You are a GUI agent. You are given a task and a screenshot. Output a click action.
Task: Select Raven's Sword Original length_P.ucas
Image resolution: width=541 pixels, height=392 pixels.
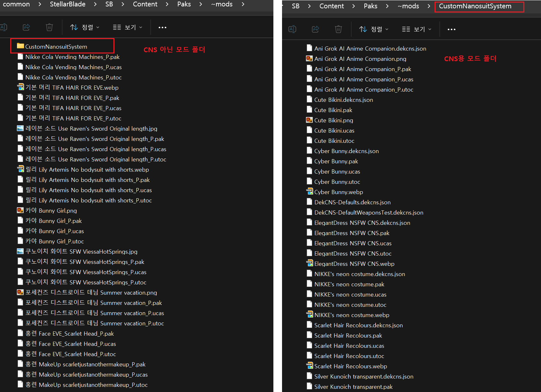point(96,149)
